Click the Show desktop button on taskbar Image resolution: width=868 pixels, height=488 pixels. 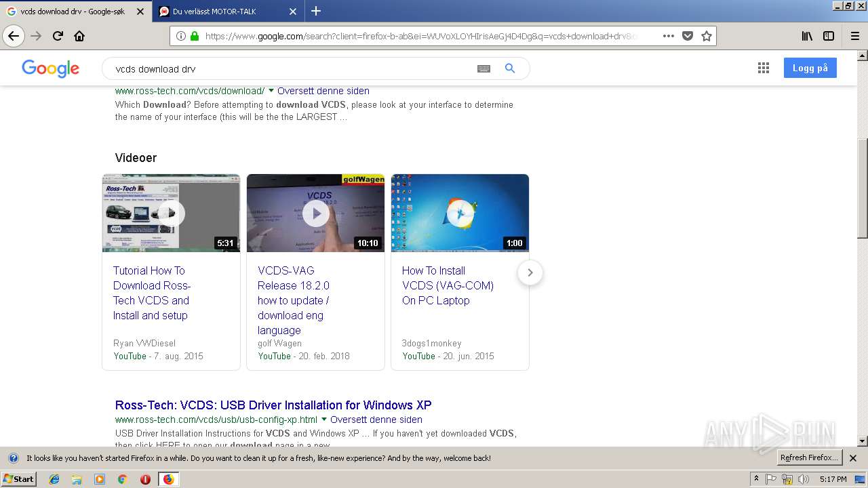(861, 479)
